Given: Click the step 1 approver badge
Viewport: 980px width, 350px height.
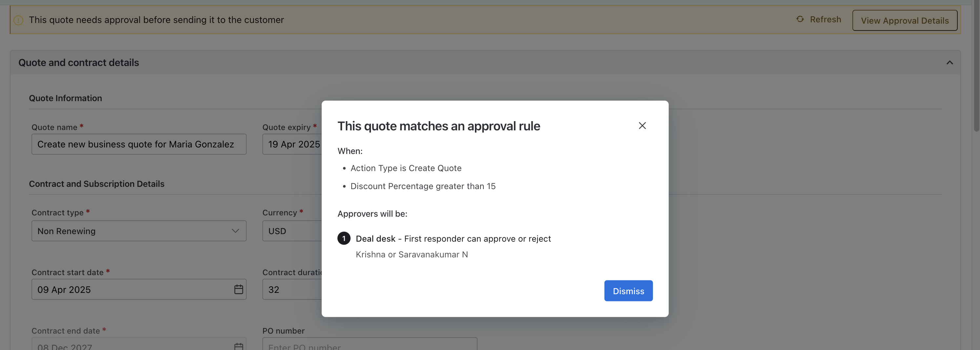Looking at the screenshot, I should pos(343,238).
